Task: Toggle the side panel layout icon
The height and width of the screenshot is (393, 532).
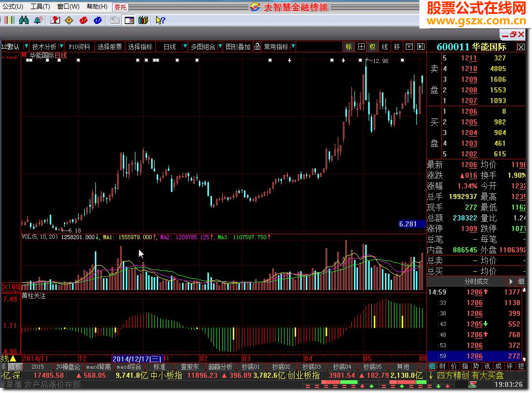Action: click(129, 20)
